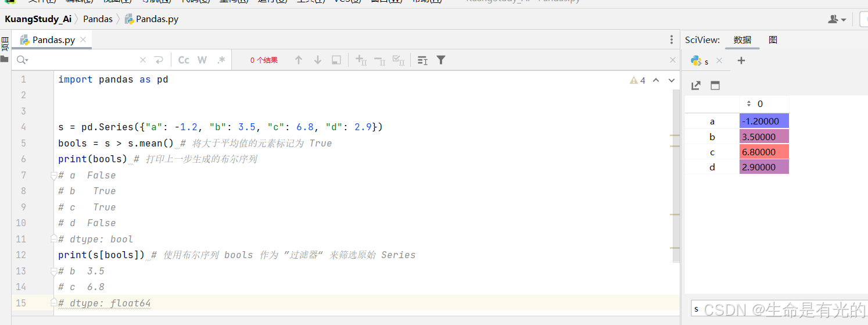
Task: Click 'import pandas as pd' code line
Action: 113,79
